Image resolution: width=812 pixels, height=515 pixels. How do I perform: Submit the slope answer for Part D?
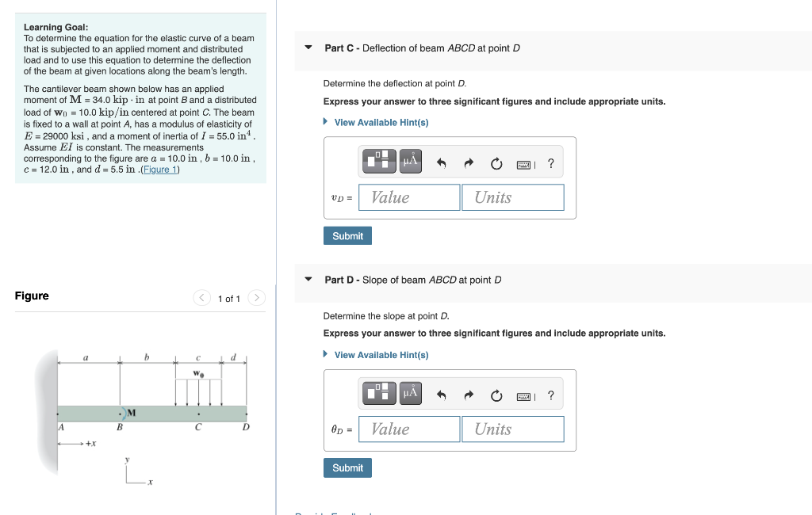pos(347,467)
